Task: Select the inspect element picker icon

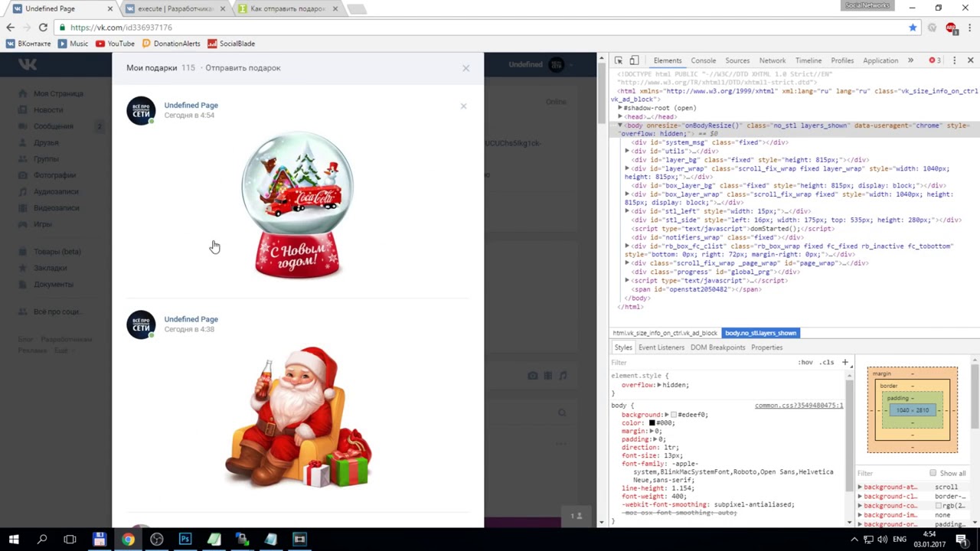Action: point(619,60)
